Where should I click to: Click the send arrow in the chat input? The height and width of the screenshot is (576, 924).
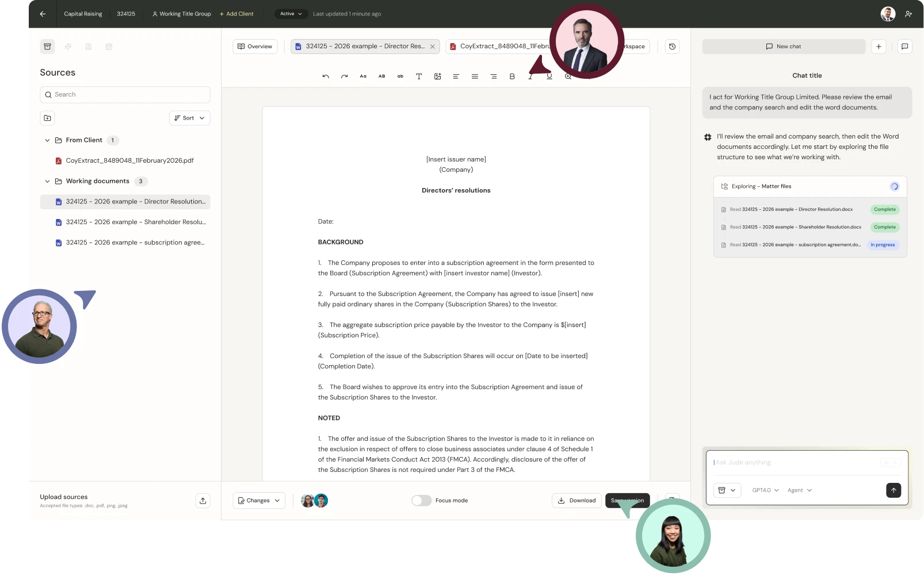coord(893,490)
